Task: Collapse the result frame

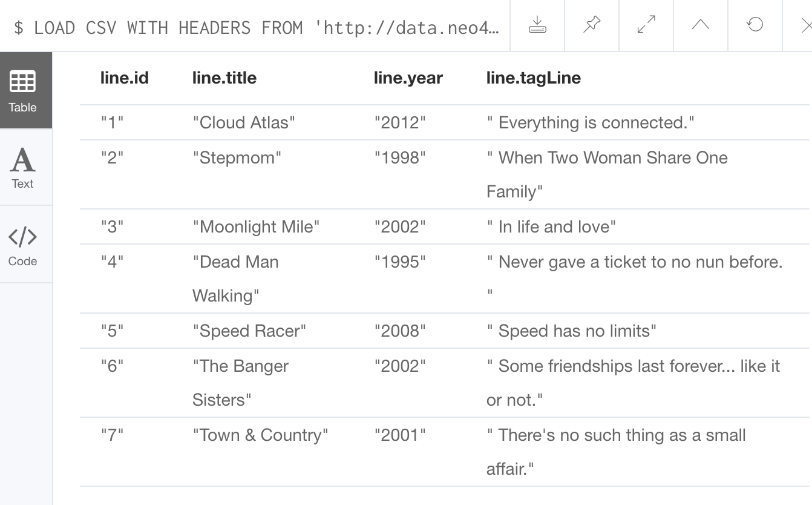Action: pyautogui.click(x=701, y=25)
